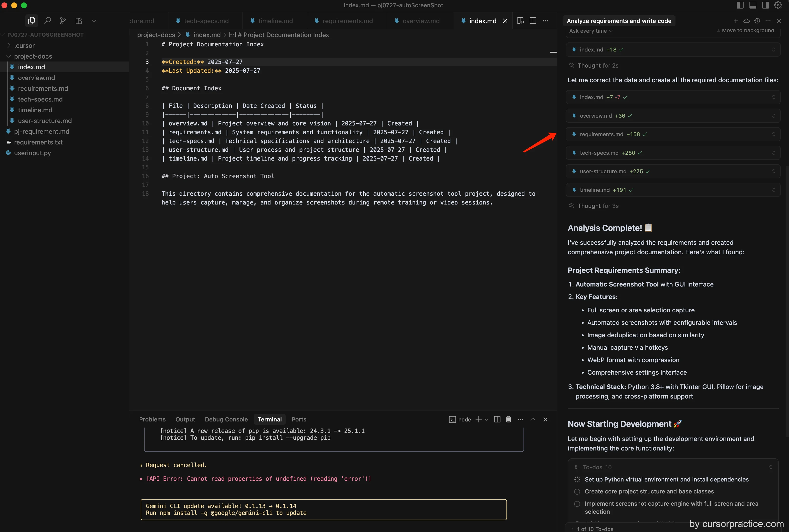789x532 pixels.
Task: Create a new terminal with plus
Action: pyautogui.click(x=478, y=419)
